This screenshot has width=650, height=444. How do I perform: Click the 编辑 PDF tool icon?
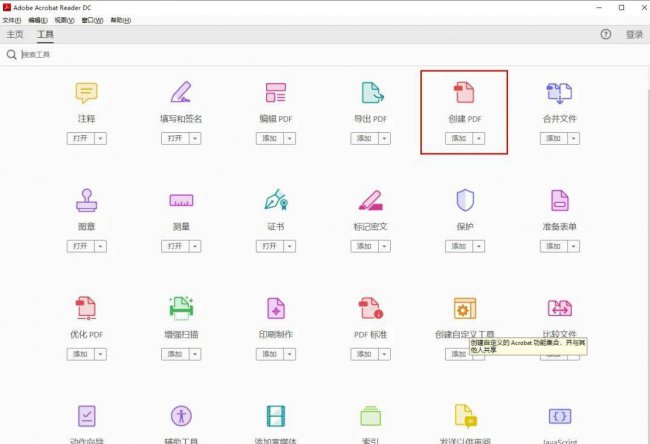[276, 92]
